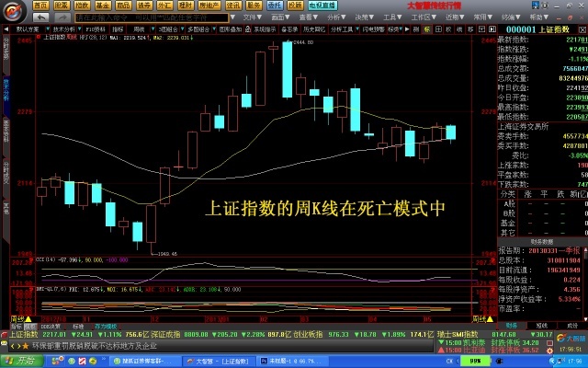Screen dimensions: 588x368
Task: Switch to the Photoshop 未标题-1 taskbar window
Action: click(290, 362)
